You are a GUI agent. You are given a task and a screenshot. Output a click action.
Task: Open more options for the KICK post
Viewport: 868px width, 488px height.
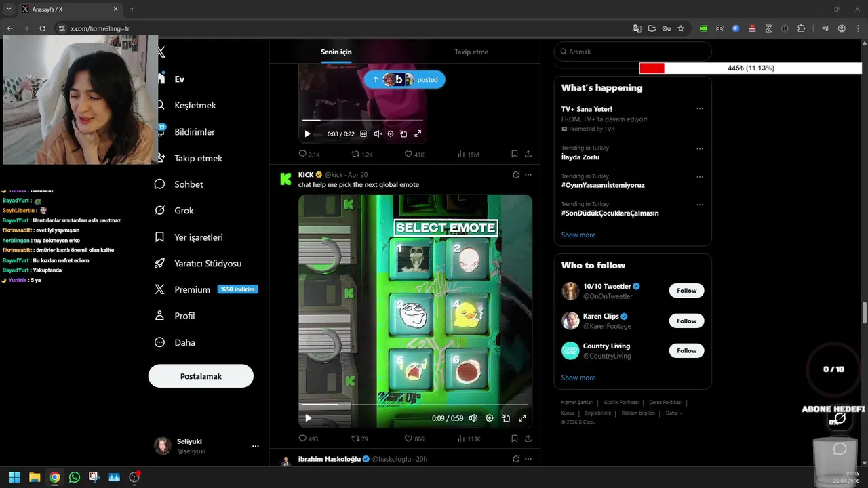click(x=528, y=175)
